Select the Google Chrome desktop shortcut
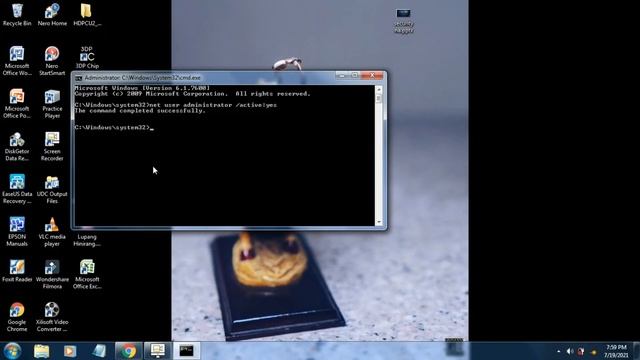Screen dimensions: 640x360 point(17,317)
